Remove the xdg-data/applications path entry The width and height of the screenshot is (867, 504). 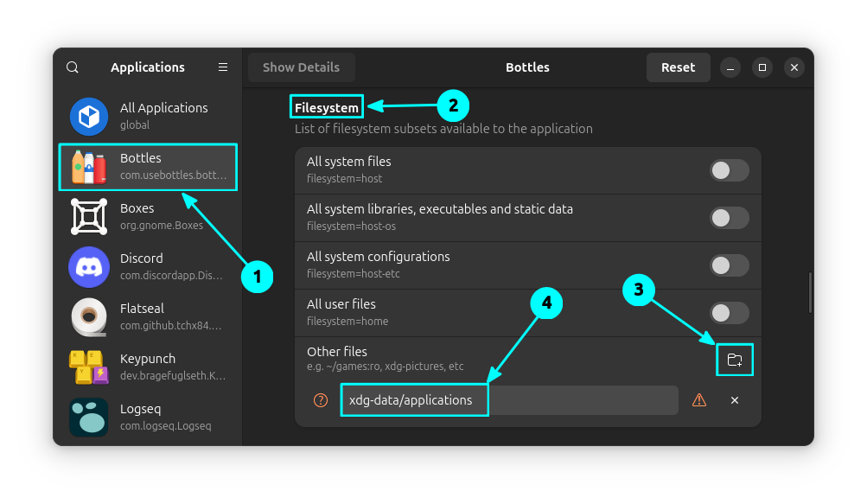coord(734,400)
